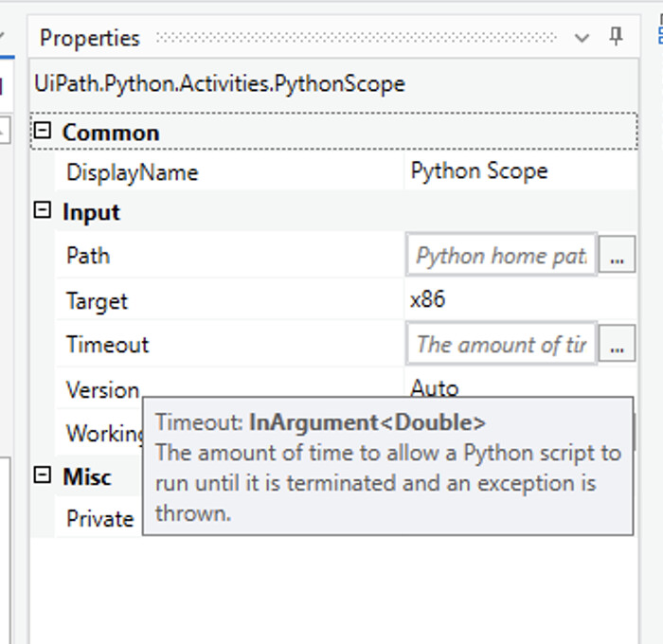Select the Version property label
The image size is (663, 644).
[x=102, y=389]
